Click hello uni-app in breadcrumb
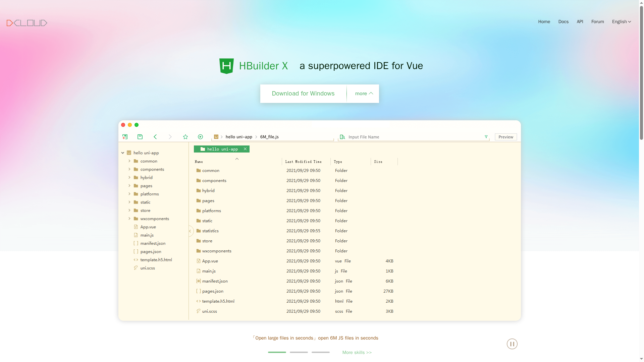The image size is (644, 362). [239, 137]
